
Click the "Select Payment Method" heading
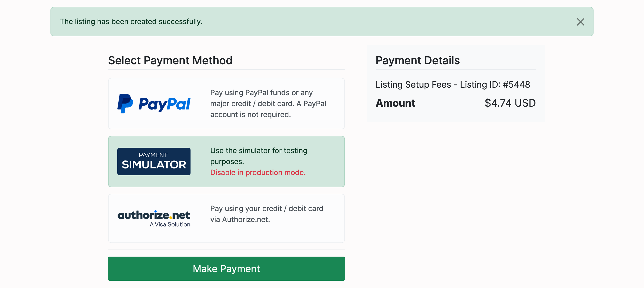(170, 60)
